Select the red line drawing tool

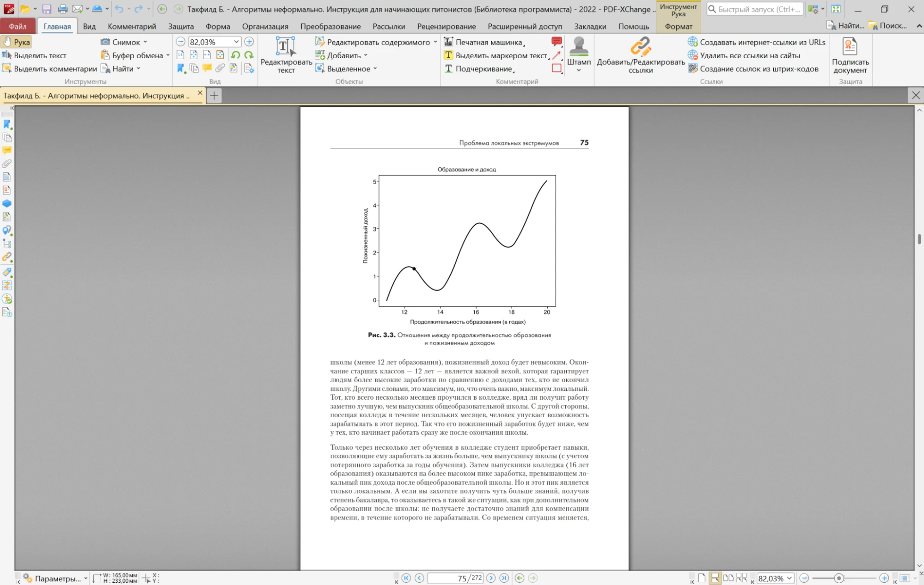point(557,55)
